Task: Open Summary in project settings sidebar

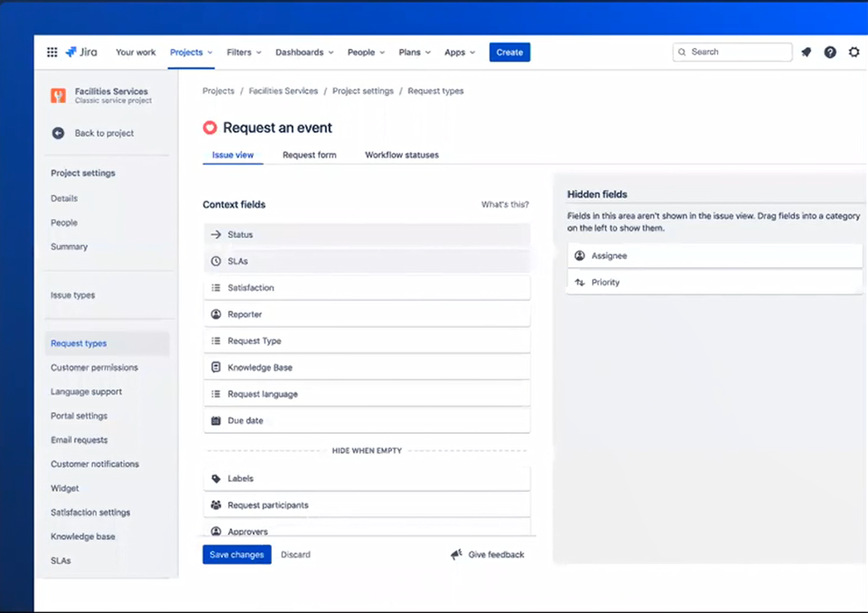Action: click(69, 246)
